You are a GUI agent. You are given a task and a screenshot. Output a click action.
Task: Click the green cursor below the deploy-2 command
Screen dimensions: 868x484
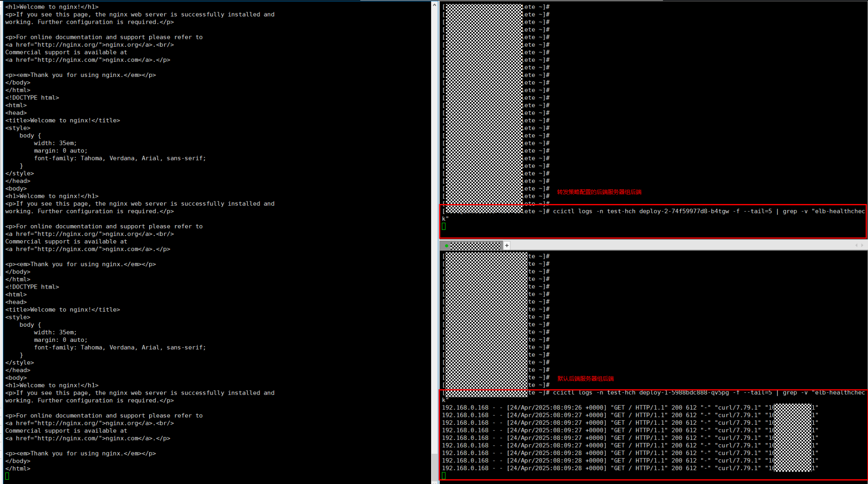pyautogui.click(x=444, y=226)
